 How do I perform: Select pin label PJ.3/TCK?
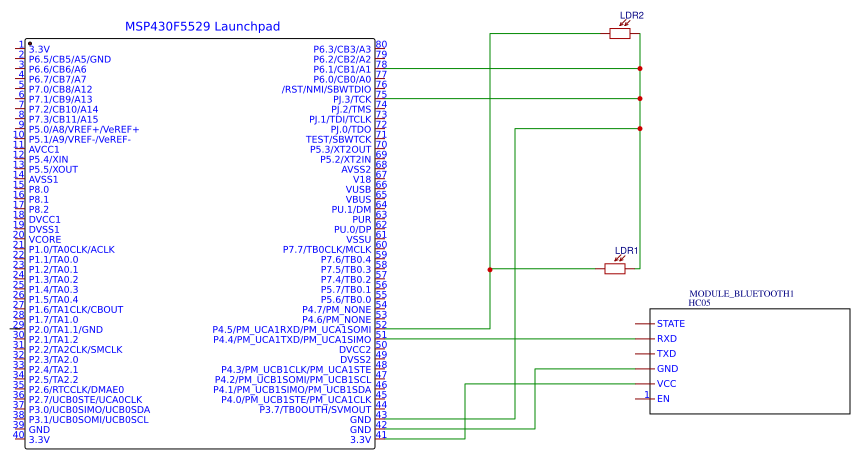(x=352, y=99)
